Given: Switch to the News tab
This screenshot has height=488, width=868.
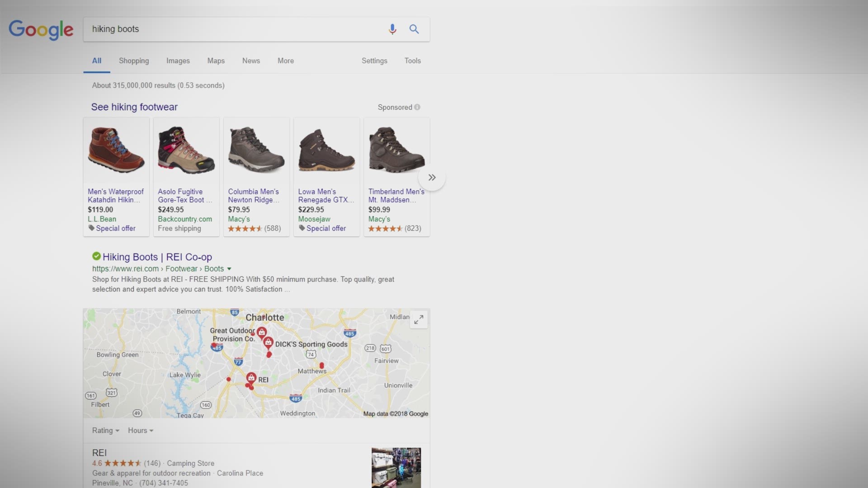Looking at the screenshot, I should 251,61.
